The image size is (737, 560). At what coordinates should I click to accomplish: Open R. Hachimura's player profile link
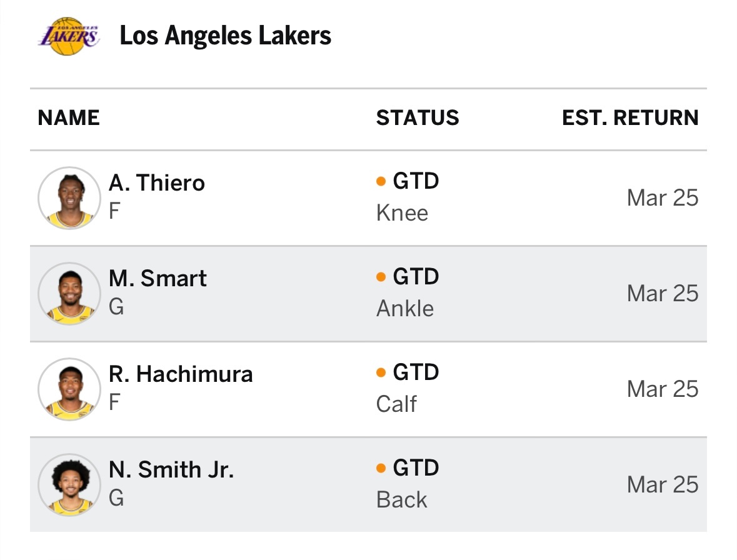point(181,374)
